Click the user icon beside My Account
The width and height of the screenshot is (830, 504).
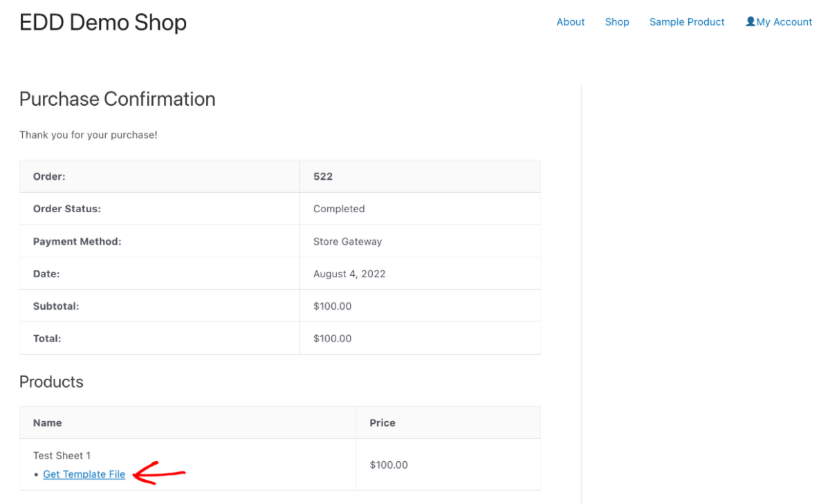click(x=750, y=21)
